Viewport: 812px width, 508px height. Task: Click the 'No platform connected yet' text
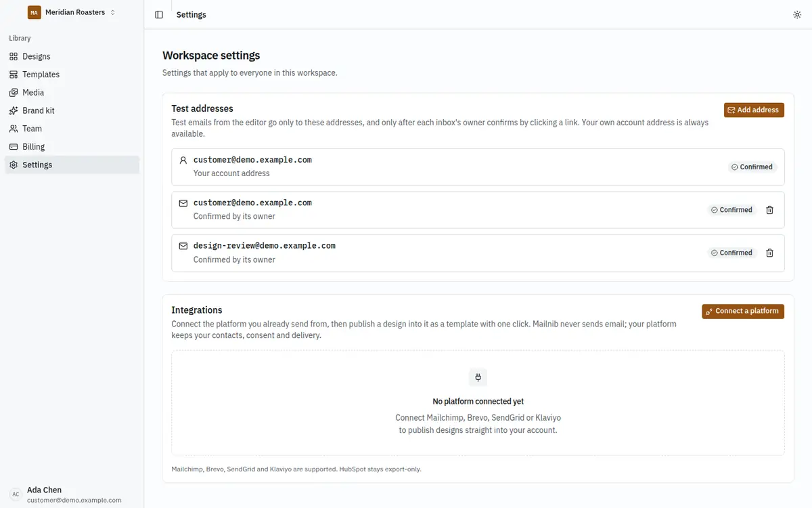478,402
